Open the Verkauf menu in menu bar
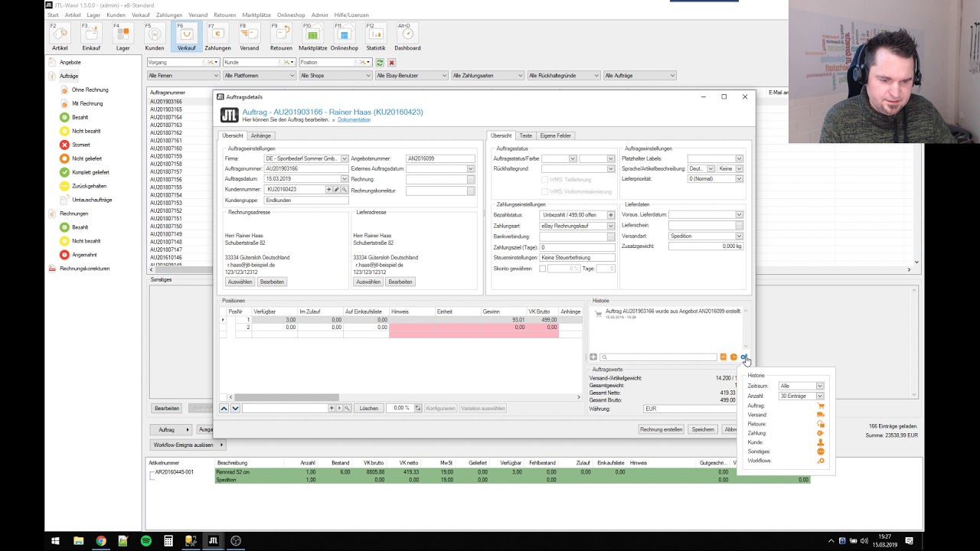The height and width of the screenshot is (551, 980). pyautogui.click(x=141, y=15)
